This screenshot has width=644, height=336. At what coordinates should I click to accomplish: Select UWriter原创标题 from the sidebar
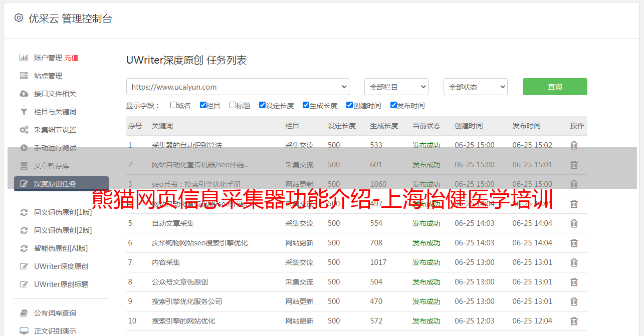pyautogui.click(x=61, y=284)
